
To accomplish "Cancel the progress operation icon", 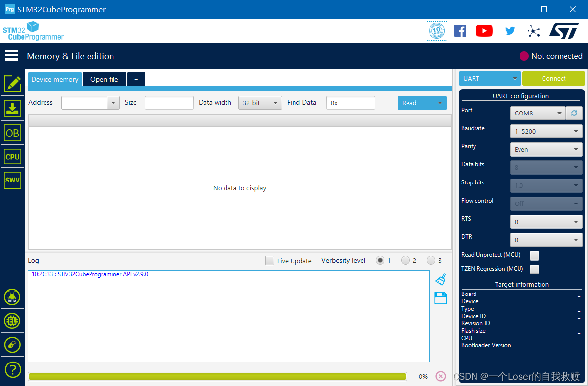I will click(x=441, y=376).
